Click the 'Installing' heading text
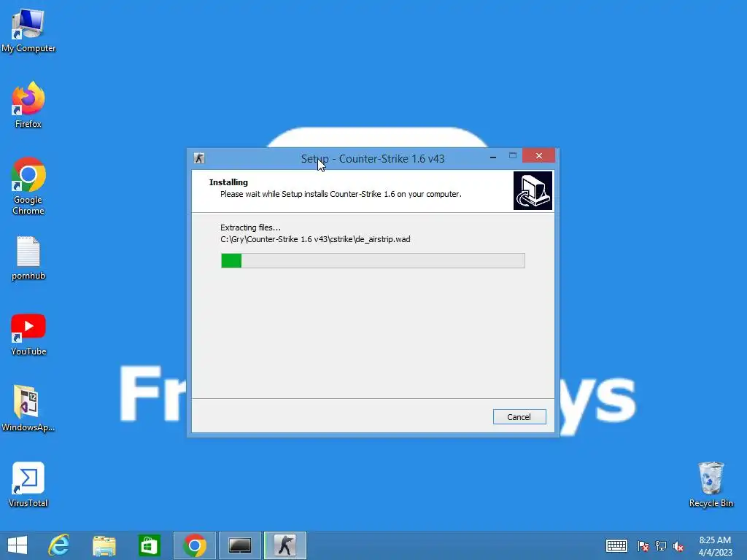 pyautogui.click(x=228, y=182)
